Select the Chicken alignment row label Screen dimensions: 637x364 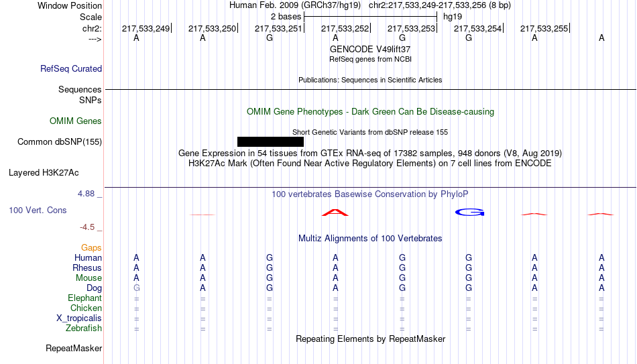point(86,308)
